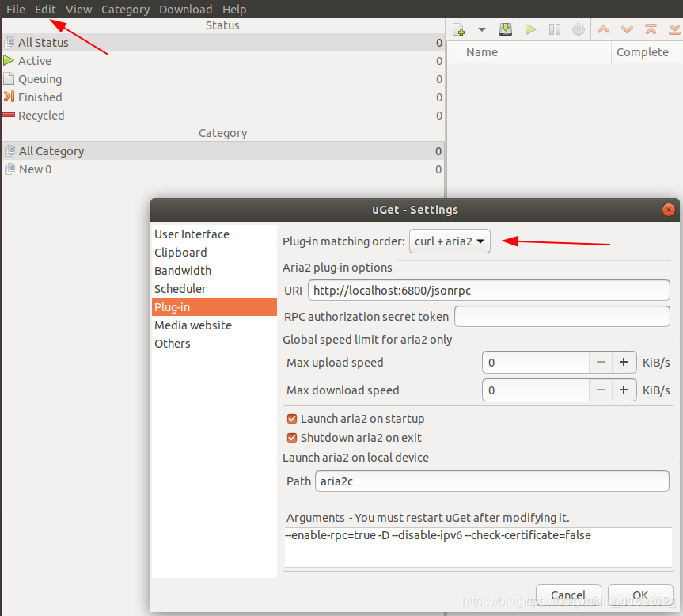Pause download with the pause icon
683x616 pixels.
[x=555, y=29]
